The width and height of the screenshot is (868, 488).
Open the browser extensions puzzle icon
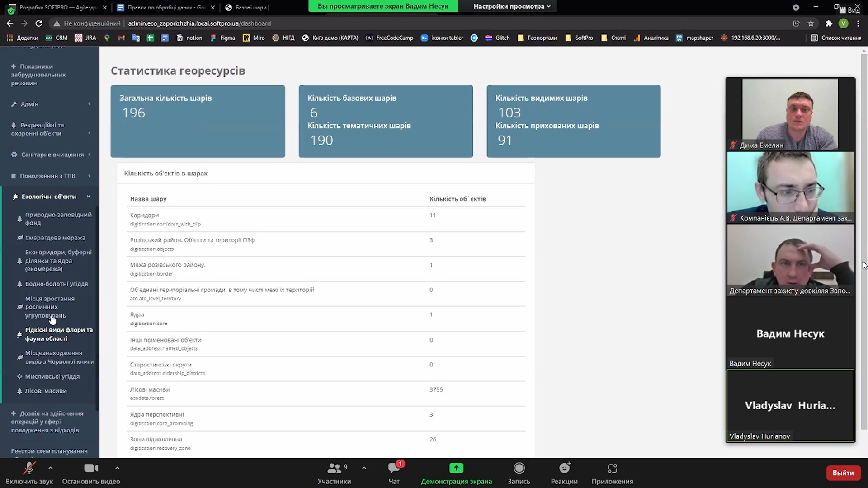pyautogui.click(x=829, y=23)
